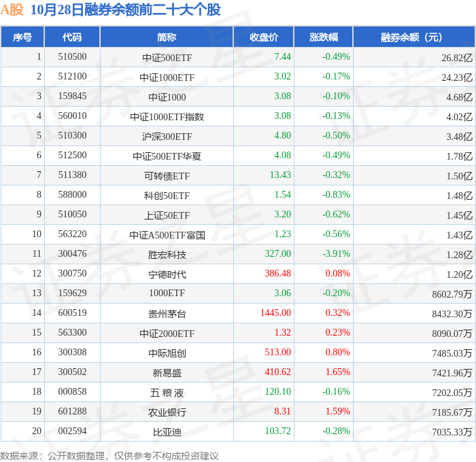
Task: Click stock code 560010
Action: point(72,116)
